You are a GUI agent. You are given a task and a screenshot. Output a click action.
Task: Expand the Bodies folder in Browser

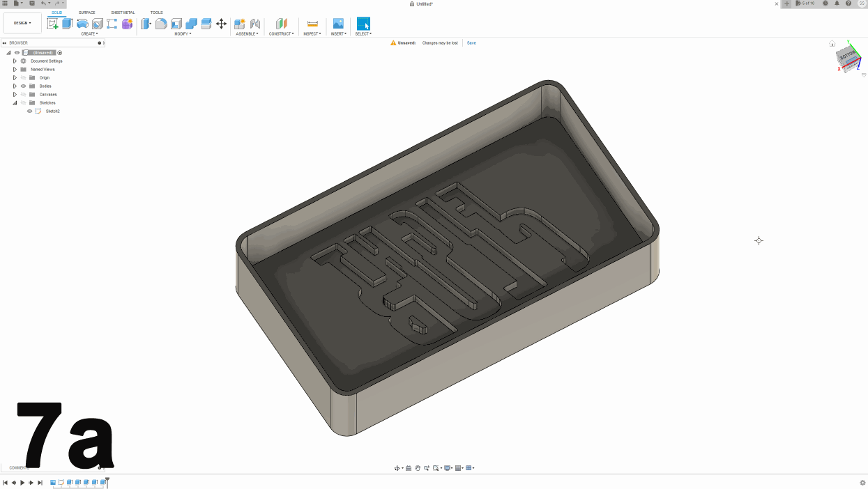pyautogui.click(x=15, y=86)
